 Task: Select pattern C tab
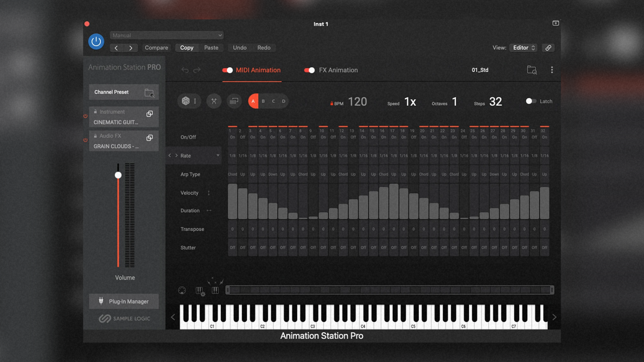(273, 101)
